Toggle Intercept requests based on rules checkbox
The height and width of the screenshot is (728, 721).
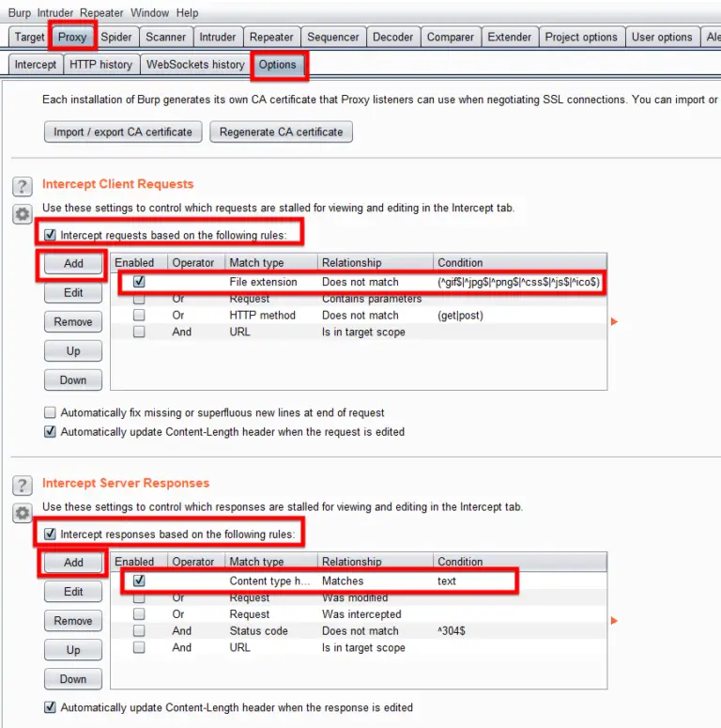(50, 235)
